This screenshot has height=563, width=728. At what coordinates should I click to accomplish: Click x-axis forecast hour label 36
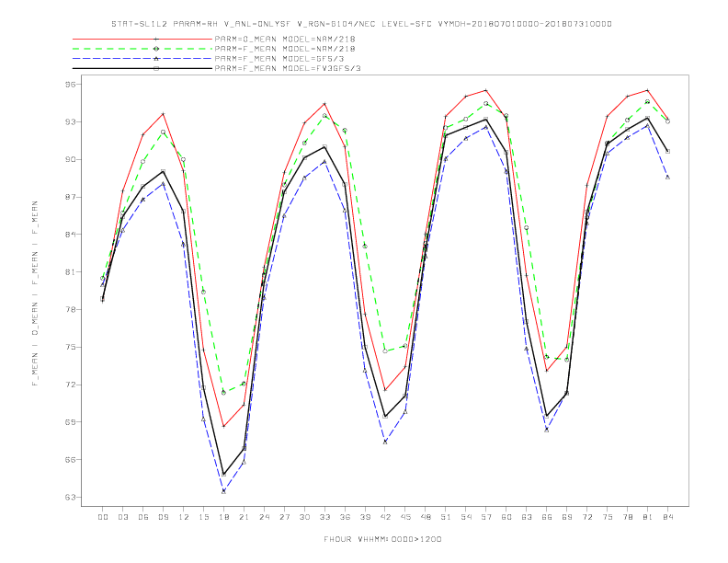345,517
